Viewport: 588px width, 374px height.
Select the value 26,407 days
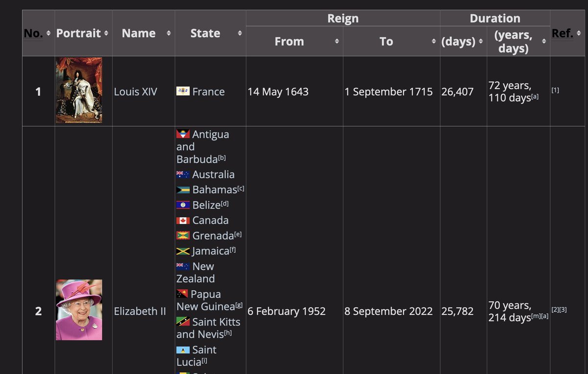coord(458,92)
